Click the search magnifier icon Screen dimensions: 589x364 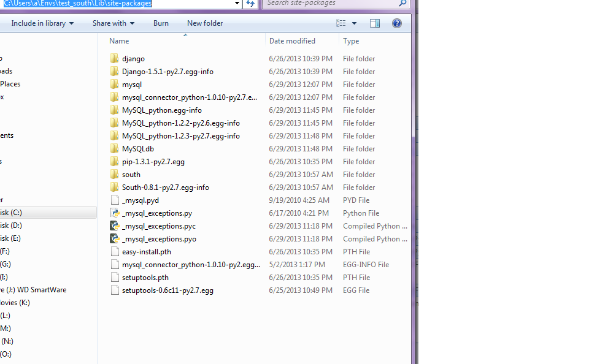coord(402,3)
